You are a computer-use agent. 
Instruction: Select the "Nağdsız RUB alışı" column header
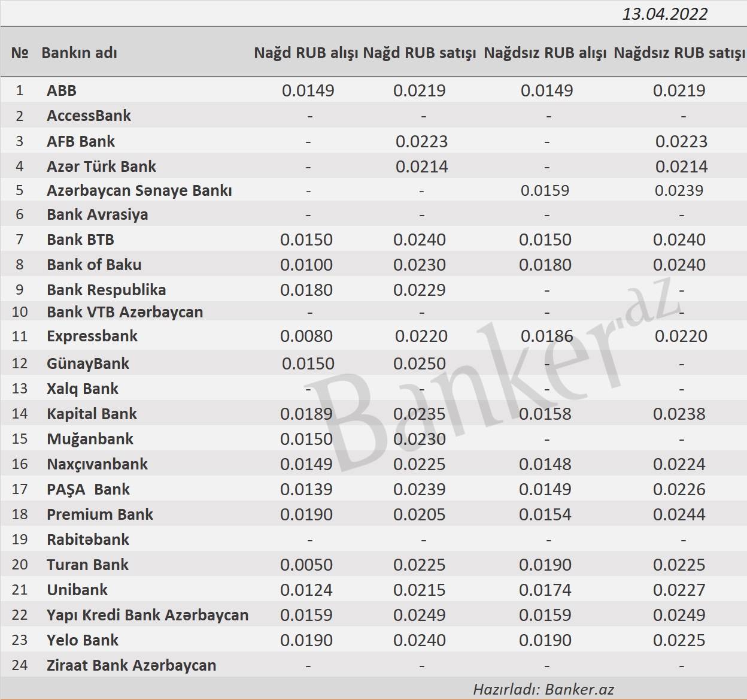click(x=545, y=53)
